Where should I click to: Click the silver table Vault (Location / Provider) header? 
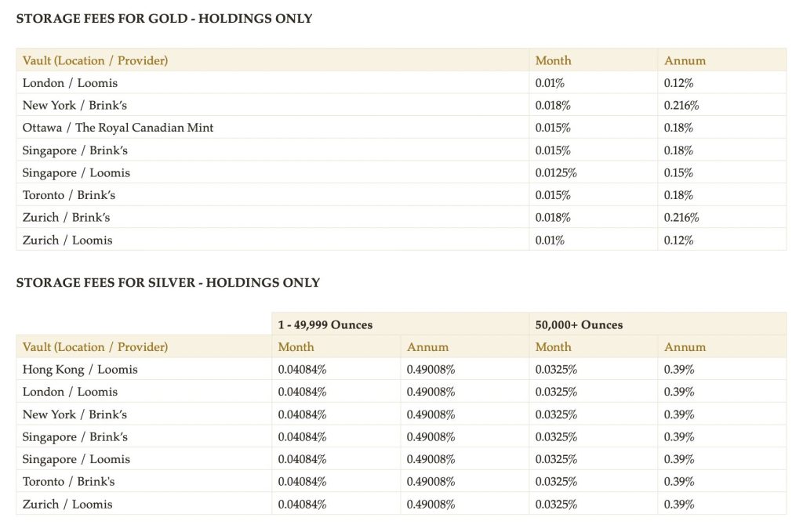click(x=95, y=347)
